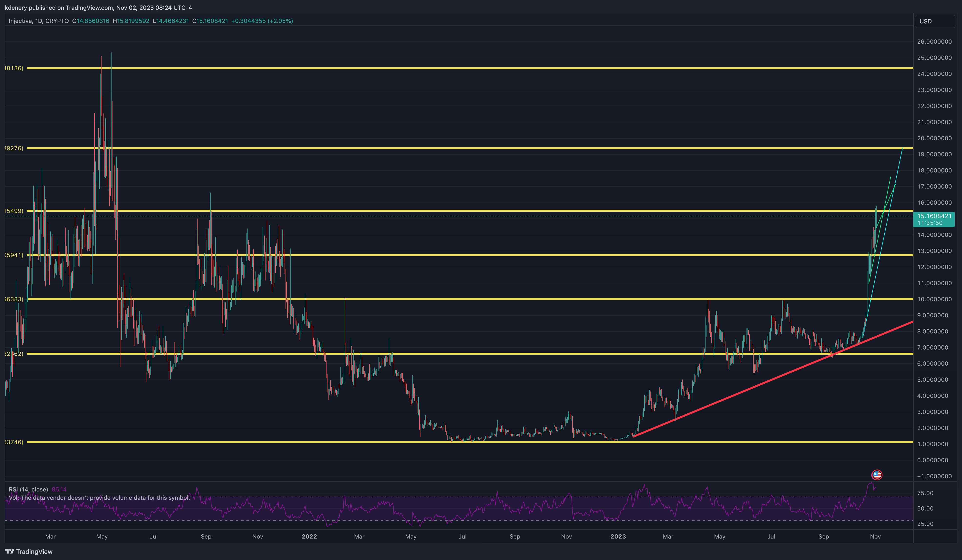The height and width of the screenshot is (560, 962).
Task: Select the red ascending trendline
Action: (773, 379)
